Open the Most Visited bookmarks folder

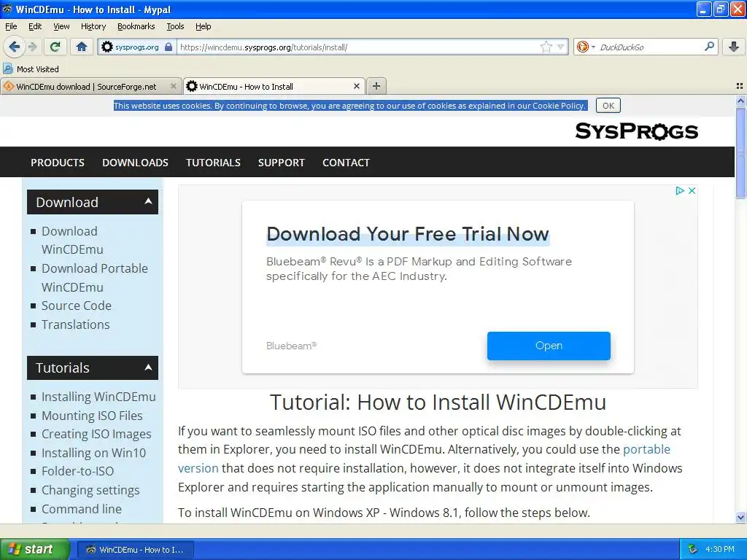(31, 69)
